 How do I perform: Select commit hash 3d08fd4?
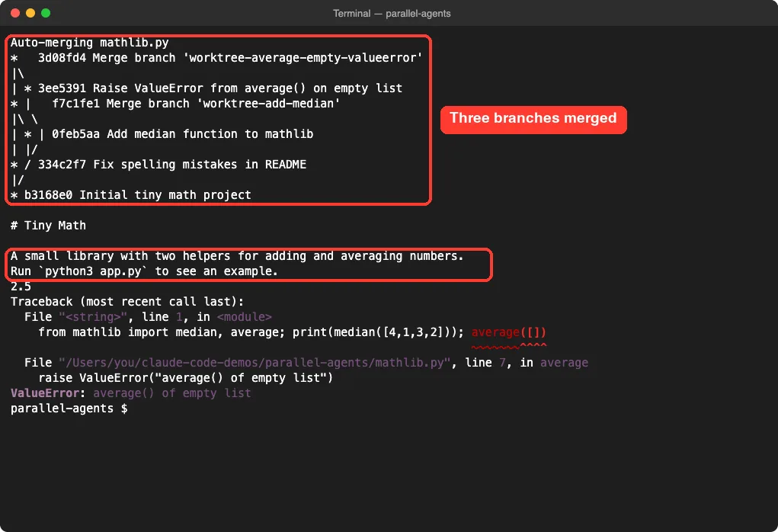[62, 58]
